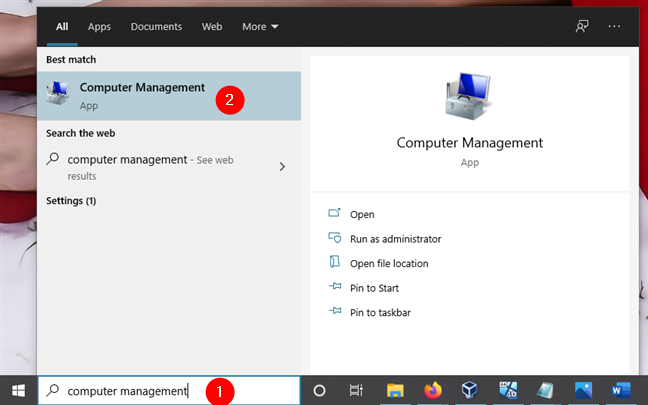
Task: Select Pin to taskbar
Action: pos(380,312)
